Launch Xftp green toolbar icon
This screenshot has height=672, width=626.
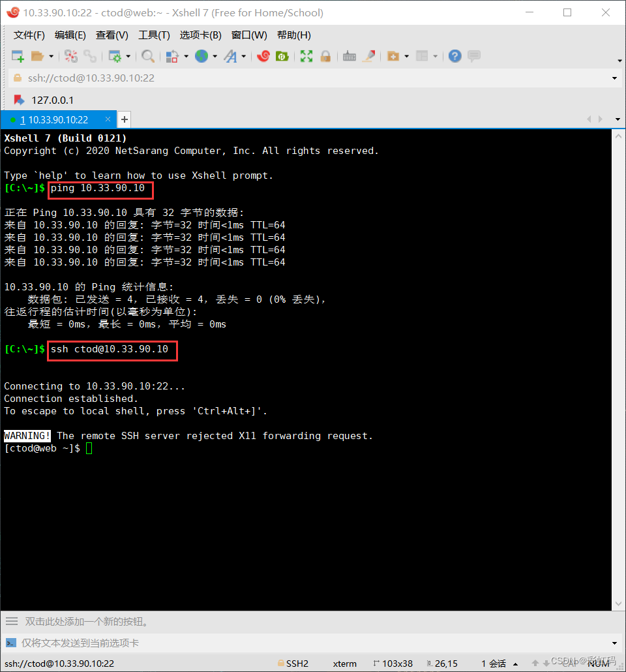[282, 56]
